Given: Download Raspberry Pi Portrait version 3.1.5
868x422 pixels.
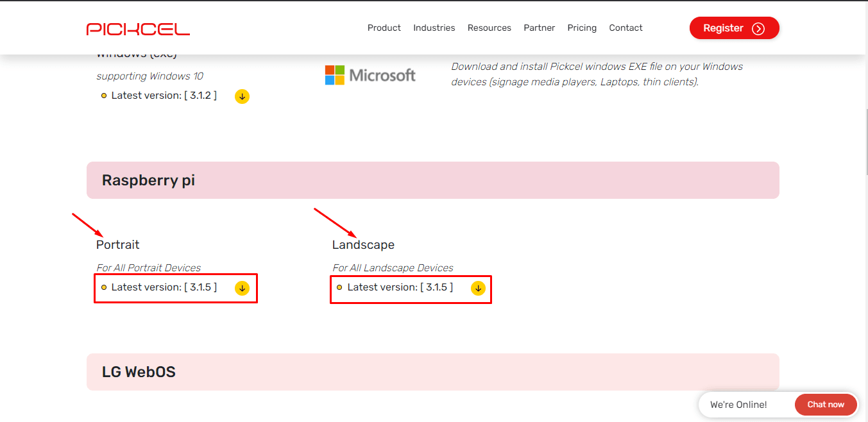Looking at the screenshot, I should click(x=242, y=288).
